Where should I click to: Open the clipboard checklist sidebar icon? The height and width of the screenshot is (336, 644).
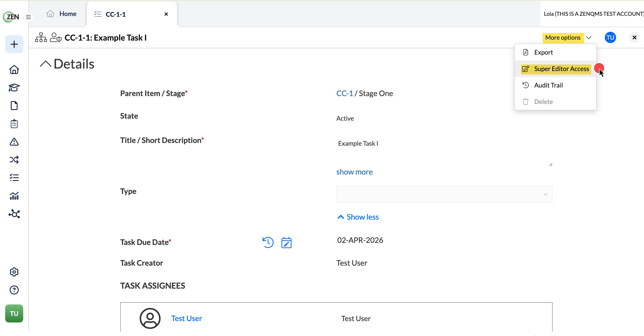click(x=14, y=124)
